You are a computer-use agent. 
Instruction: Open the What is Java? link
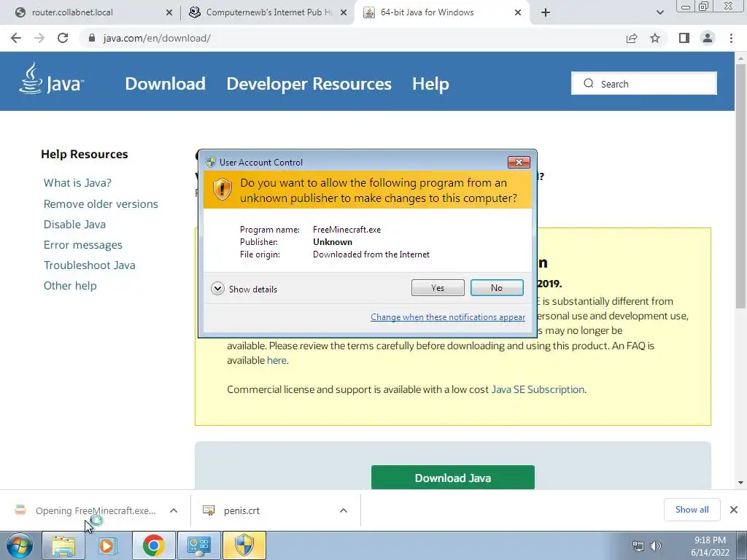pos(77,183)
